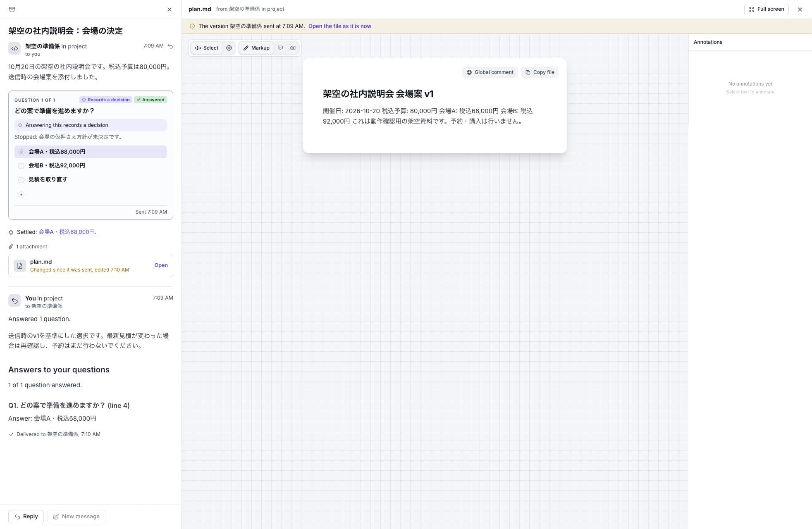Screen dimensions: 812x529
Task: Click the 架空の準備係 sender code avatar
Action: pyautogui.click(x=14, y=48)
